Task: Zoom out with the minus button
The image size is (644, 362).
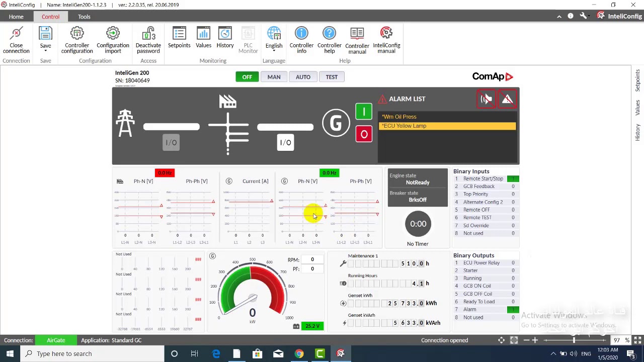Action: click(526, 340)
